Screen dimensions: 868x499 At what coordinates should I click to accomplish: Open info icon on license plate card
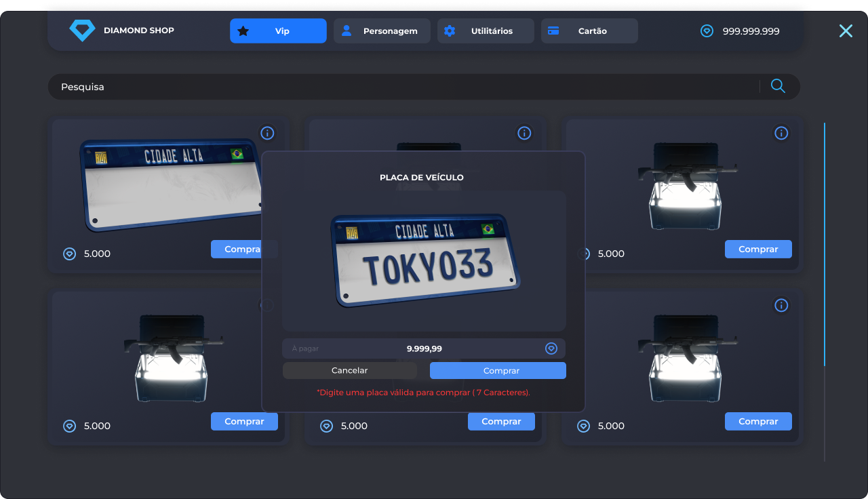267,133
